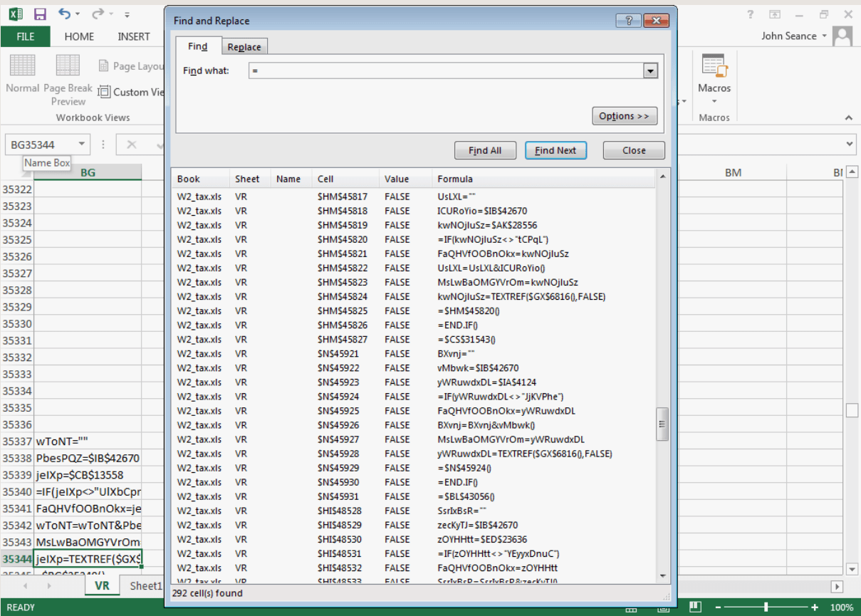
Task: Click the zoom slider handle in status bar
Action: coord(766,607)
